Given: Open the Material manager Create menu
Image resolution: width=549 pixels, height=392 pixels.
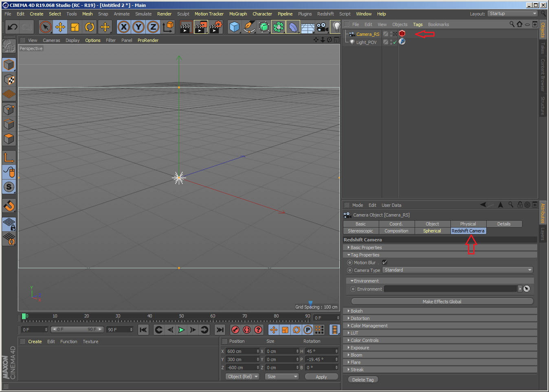Looking at the screenshot, I should 35,342.
